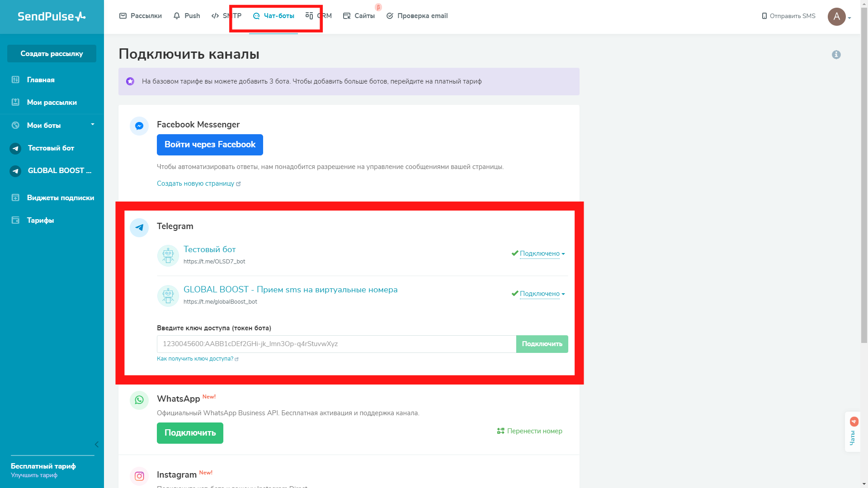This screenshot has height=488, width=868.
Task: Focus the bot token input field
Action: (x=336, y=344)
